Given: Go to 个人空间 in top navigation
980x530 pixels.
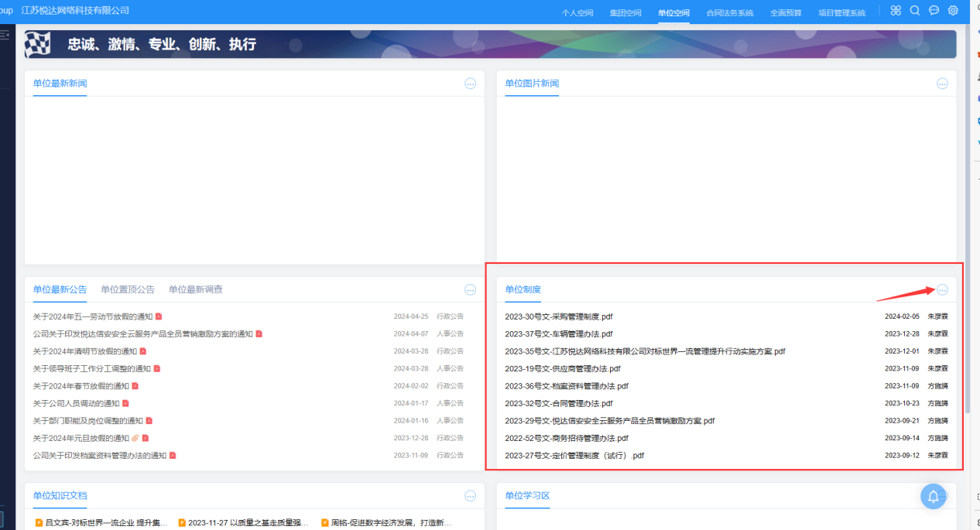Looking at the screenshot, I should (x=577, y=13).
